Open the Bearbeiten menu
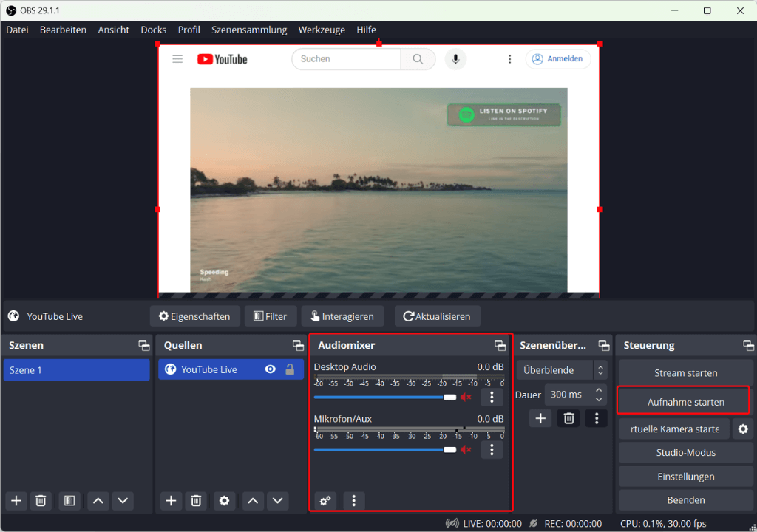This screenshot has height=532, width=757. point(64,30)
